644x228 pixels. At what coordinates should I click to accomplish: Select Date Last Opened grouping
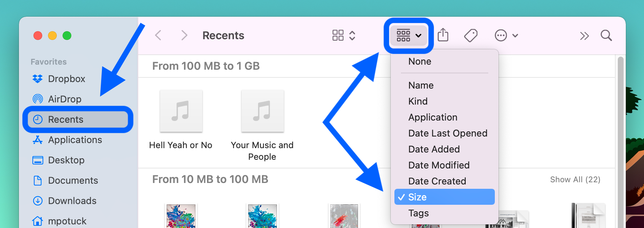(448, 133)
